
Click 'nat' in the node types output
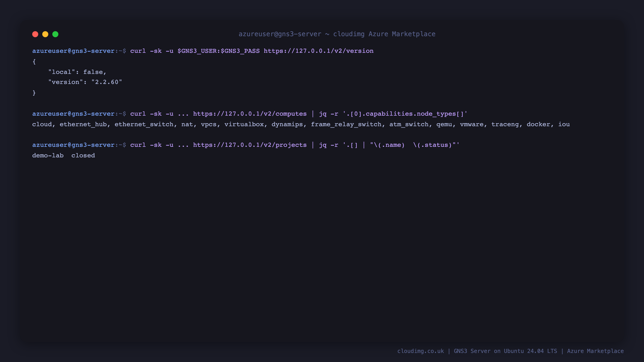click(187, 124)
